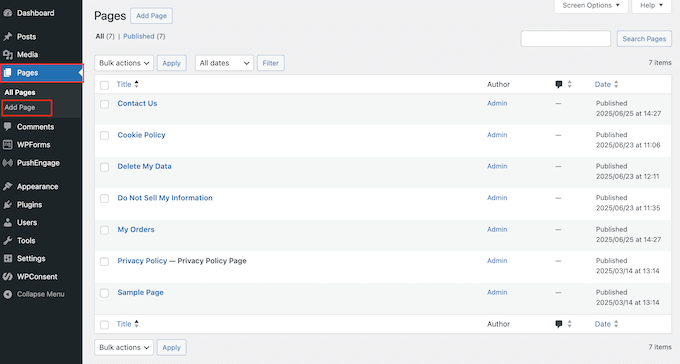Tick the select-all checkbox in table header

click(x=105, y=85)
